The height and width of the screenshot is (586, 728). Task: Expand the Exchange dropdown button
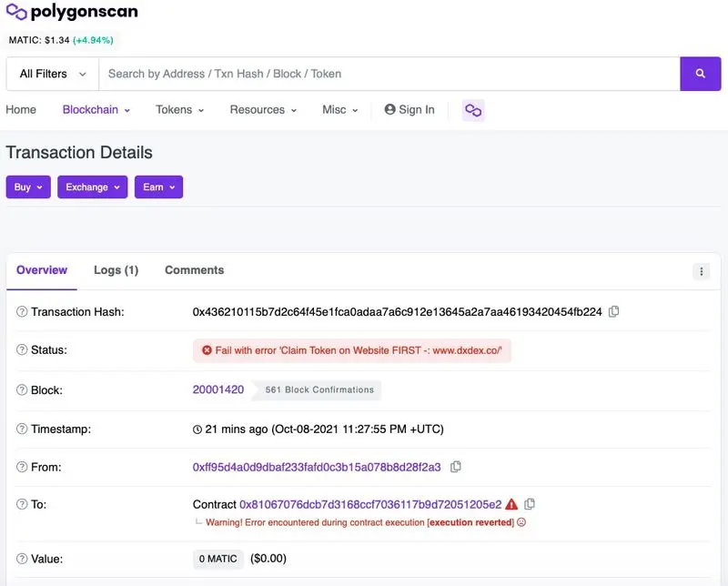point(92,187)
